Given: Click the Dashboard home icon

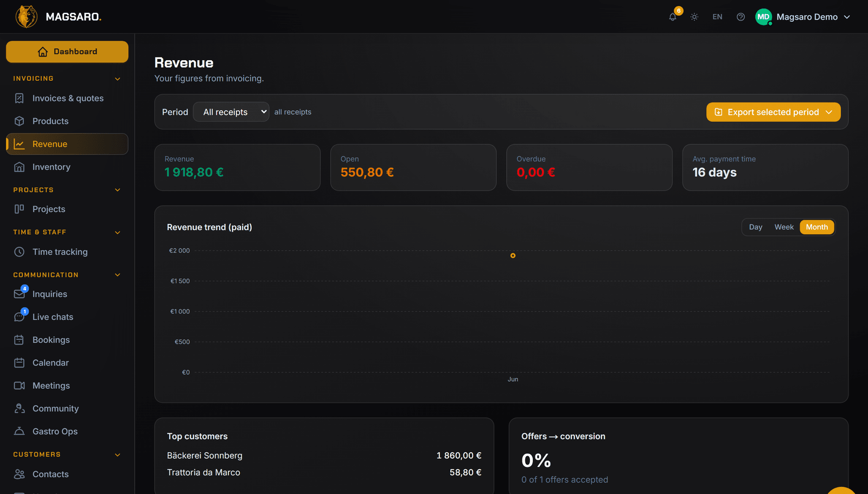Looking at the screenshot, I should pos(43,52).
